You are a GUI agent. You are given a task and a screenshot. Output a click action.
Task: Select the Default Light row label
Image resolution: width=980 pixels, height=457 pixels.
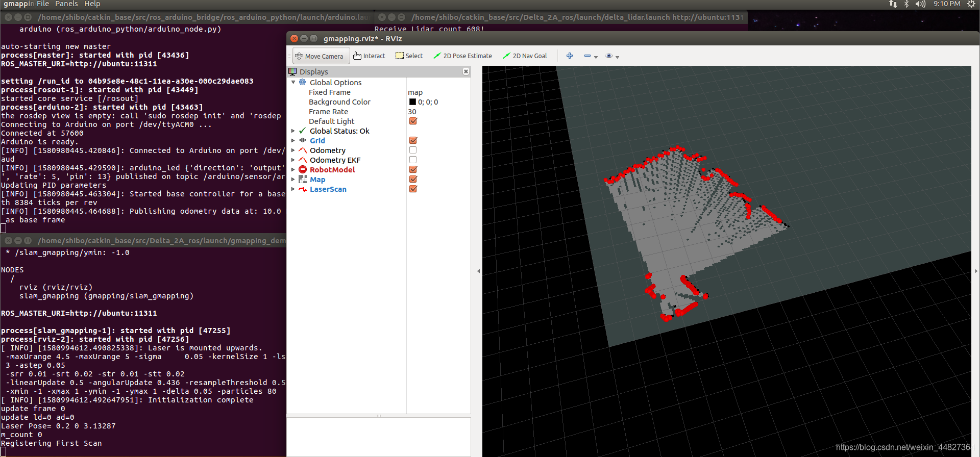pos(331,121)
